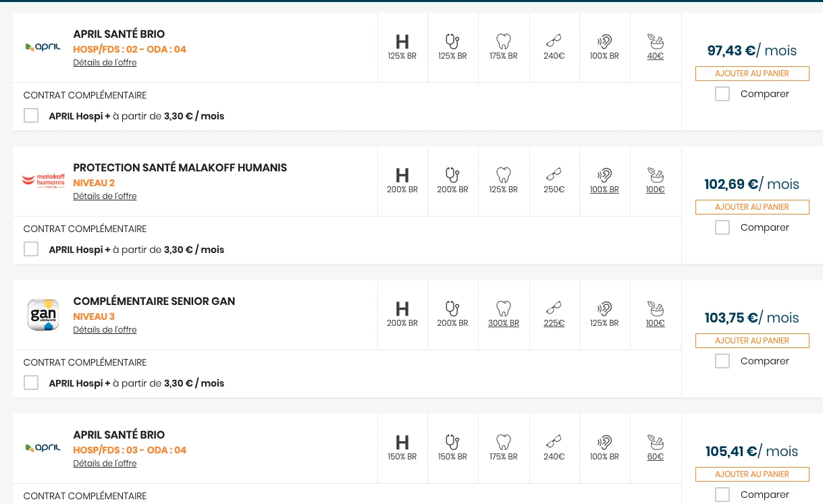Image resolution: width=823 pixels, height=504 pixels.
Task: Click the stethoscope icon for April Santé Brio 02
Action: coord(452,41)
